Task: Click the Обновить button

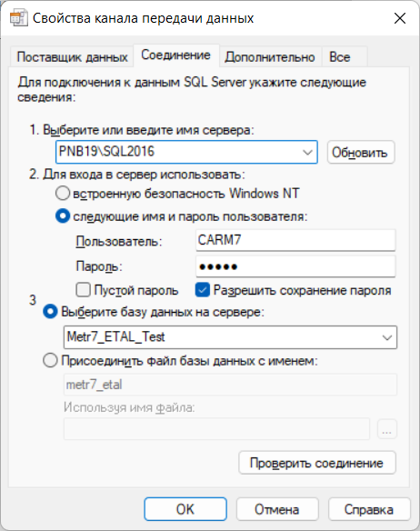Action: (361, 153)
